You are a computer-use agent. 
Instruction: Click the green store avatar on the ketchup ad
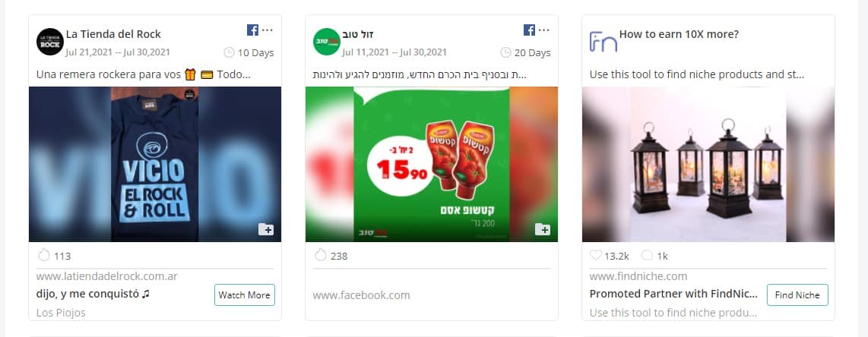point(327,42)
